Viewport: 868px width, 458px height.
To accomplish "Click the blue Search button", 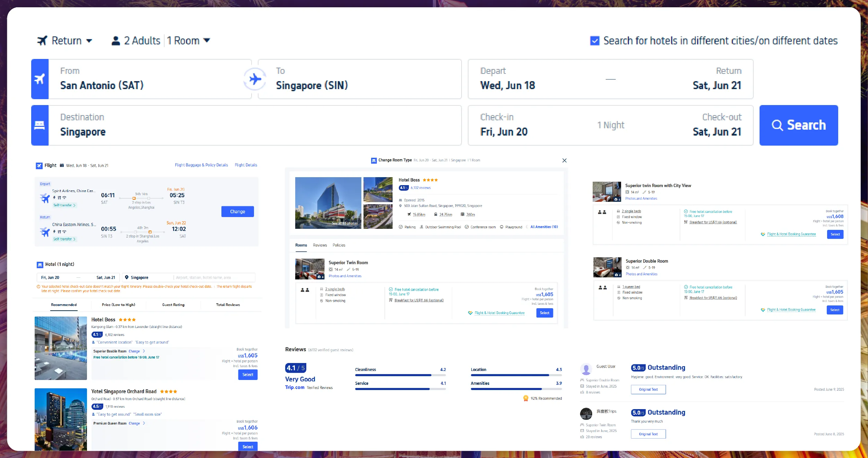I will tap(799, 125).
